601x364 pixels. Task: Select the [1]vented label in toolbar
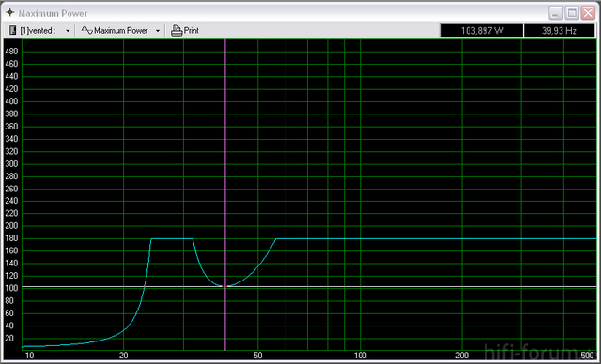click(x=38, y=31)
